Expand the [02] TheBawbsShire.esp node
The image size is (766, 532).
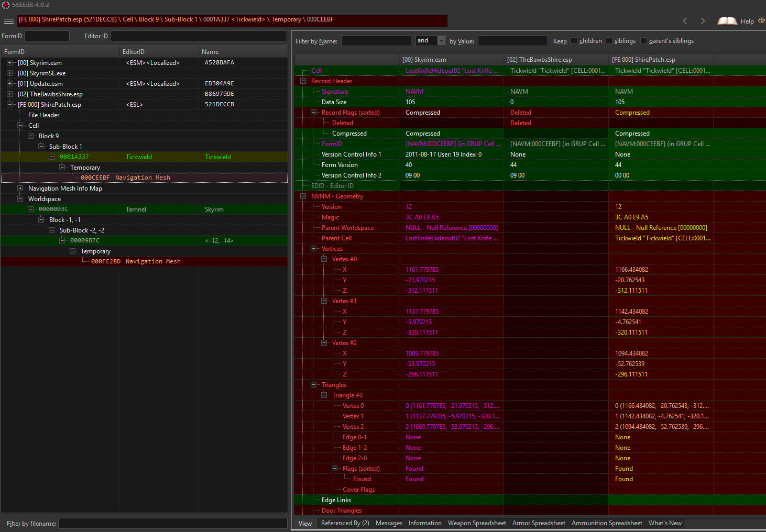click(9, 94)
